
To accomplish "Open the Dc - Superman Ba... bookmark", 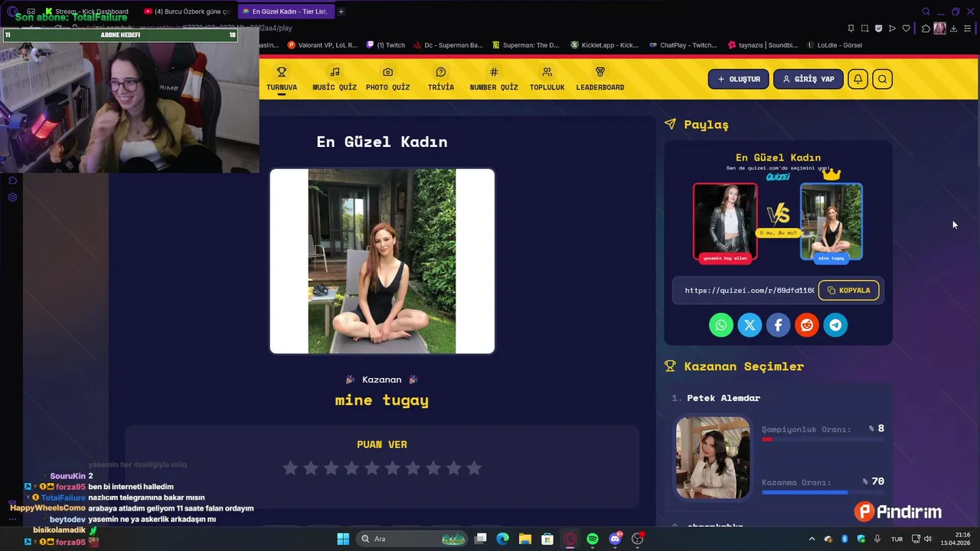I will 448,45.
